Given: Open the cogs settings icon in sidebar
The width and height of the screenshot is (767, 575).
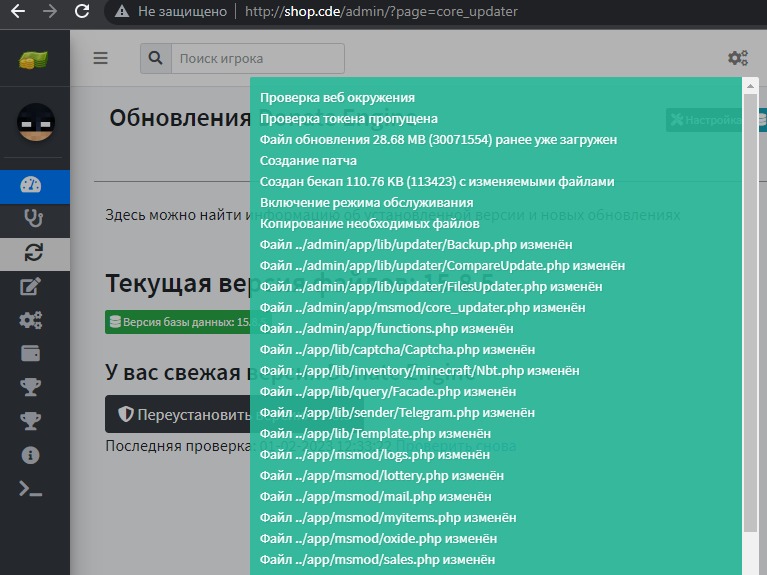Looking at the screenshot, I should tap(31, 321).
